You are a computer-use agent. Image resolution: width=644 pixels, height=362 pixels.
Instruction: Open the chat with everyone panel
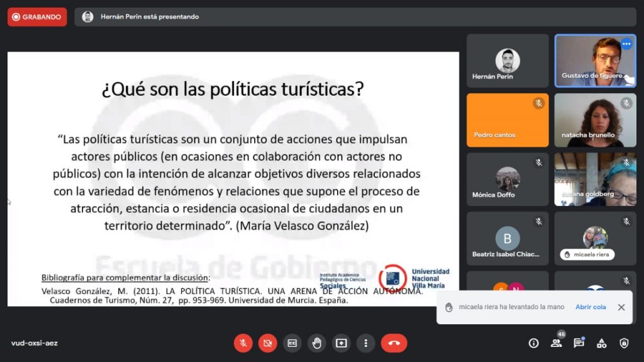(579, 343)
